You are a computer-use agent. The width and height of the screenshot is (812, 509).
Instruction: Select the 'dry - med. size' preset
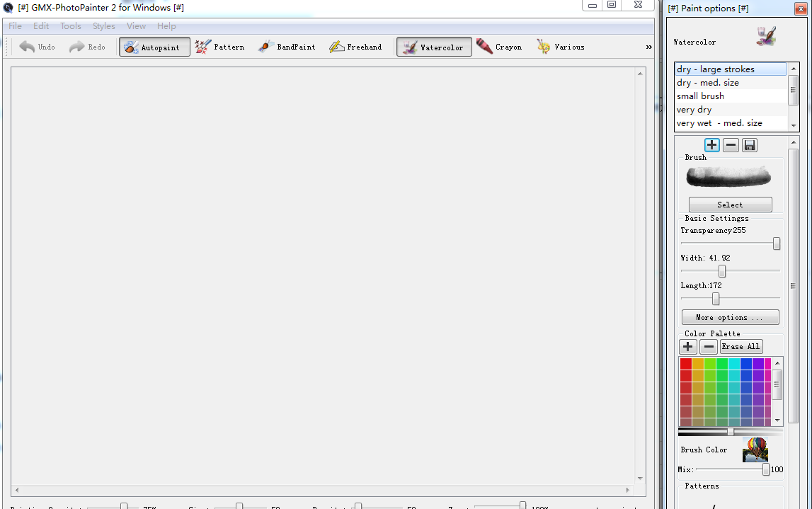coord(731,83)
